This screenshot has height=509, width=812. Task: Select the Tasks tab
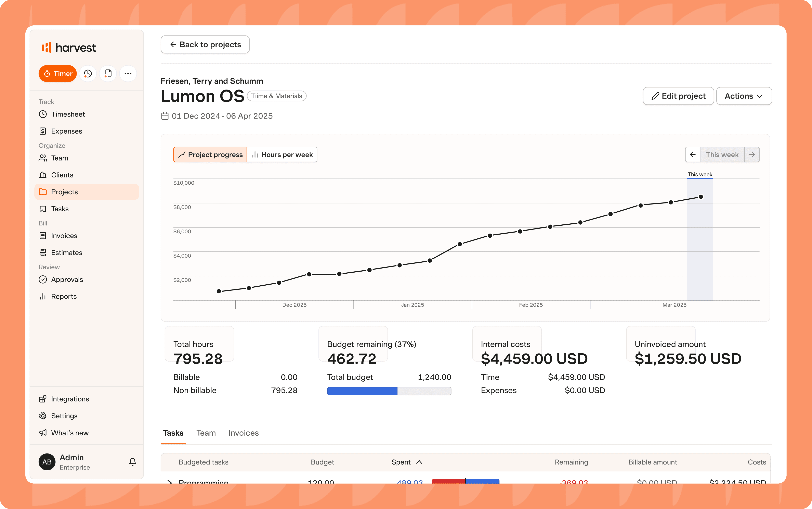click(x=173, y=433)
